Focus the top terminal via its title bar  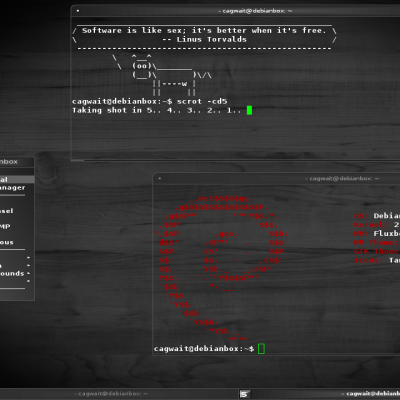(x=235, y=11)
